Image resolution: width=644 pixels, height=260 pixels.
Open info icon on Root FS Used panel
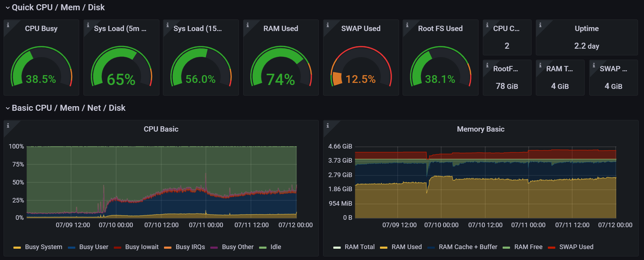tap(407, 25)
